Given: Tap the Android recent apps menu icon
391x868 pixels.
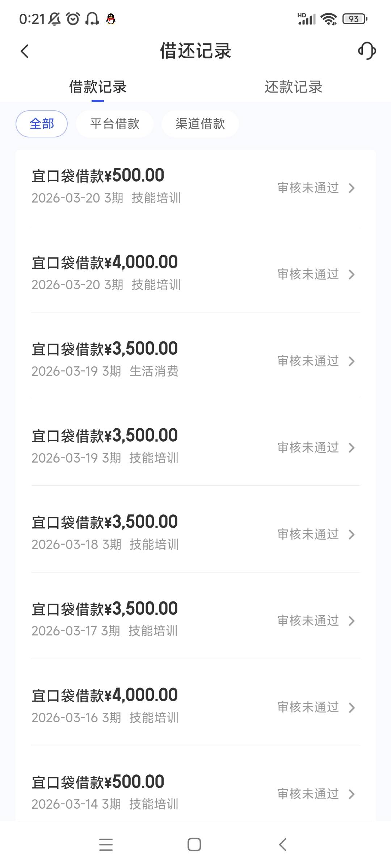Looking at the screenshot, I should point(106,844).
